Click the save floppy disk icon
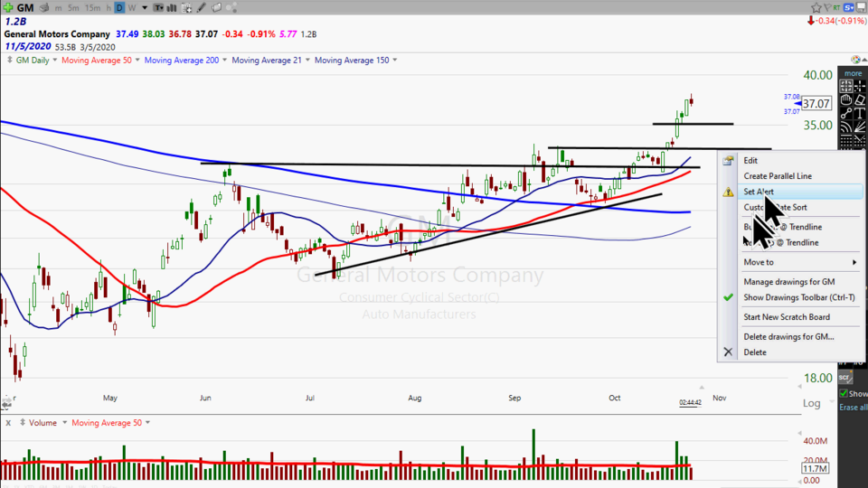868x488 pixels. tap(863, 8)
